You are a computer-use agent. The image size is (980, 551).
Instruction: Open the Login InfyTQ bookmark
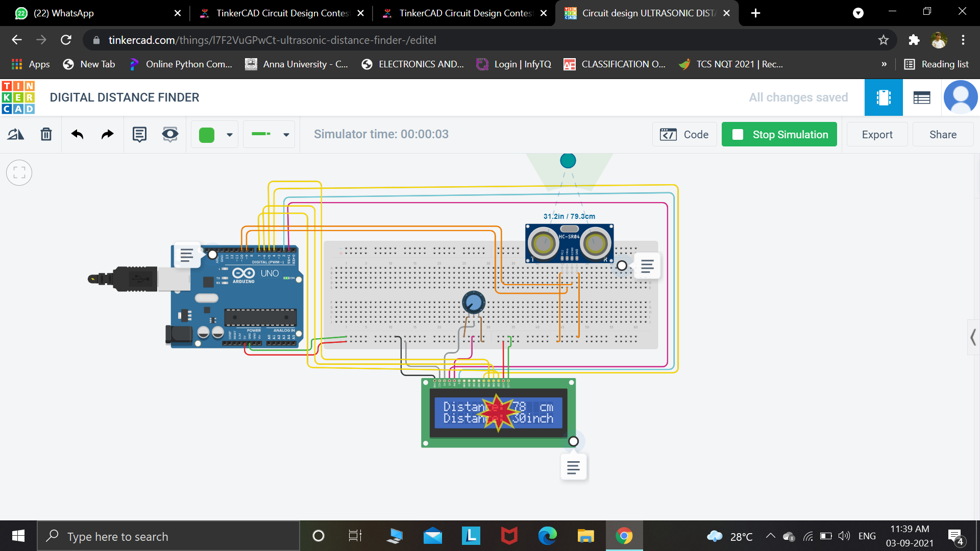(x=514, y=64)
